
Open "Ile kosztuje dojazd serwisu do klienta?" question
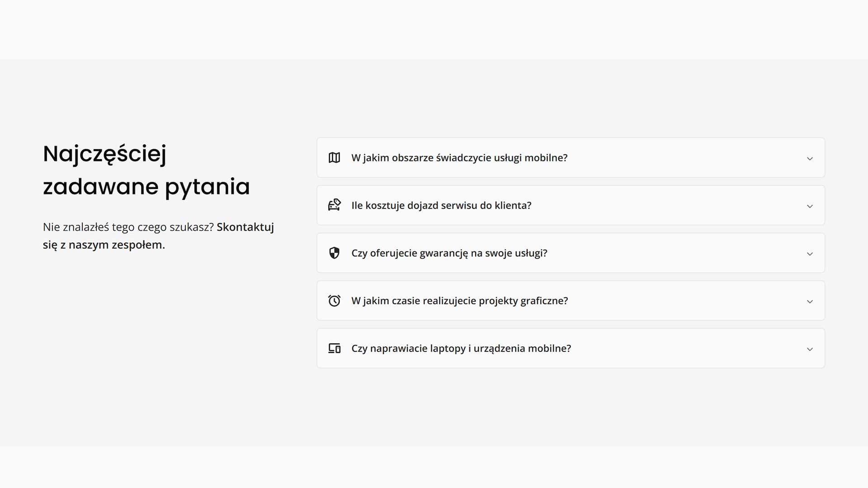tap(441, 205)
